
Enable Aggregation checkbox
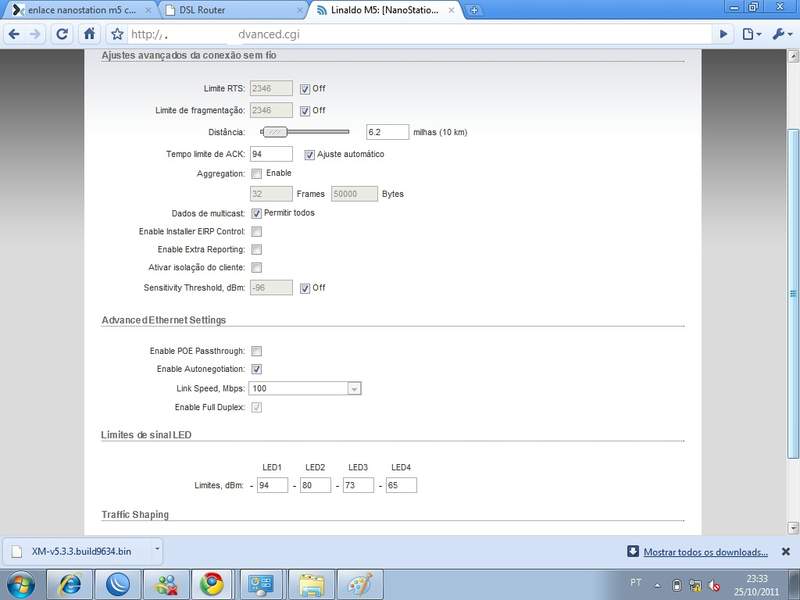click(x=257, y=173)
